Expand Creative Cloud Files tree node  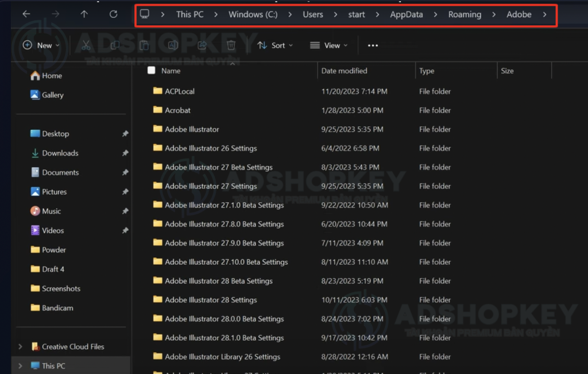[20, 346]
